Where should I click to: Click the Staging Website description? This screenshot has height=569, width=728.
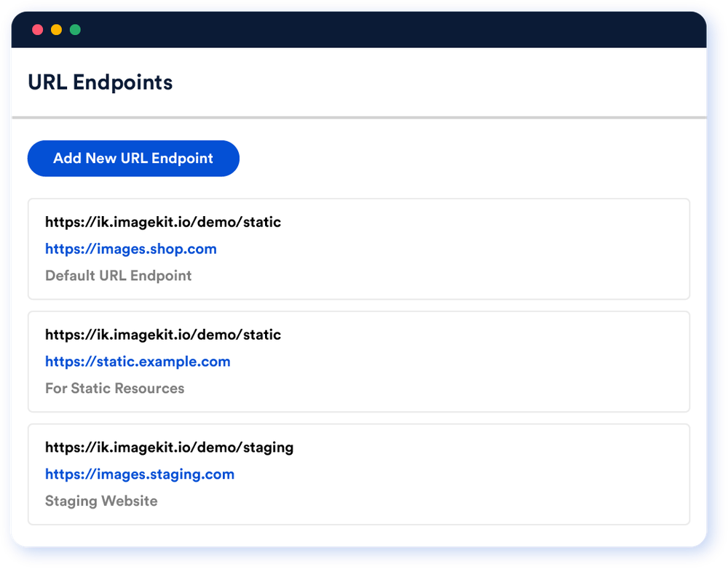click(x=101, y=501)
